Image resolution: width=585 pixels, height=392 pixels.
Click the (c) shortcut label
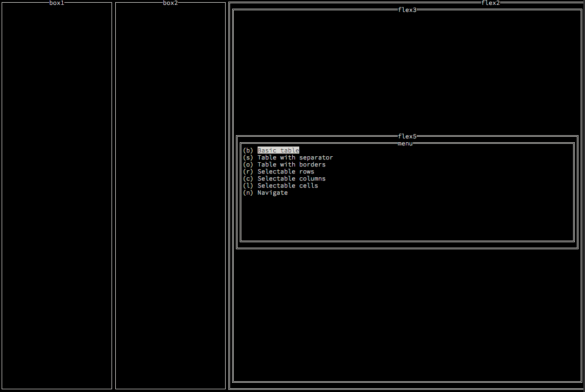click(x=248, y=178)
